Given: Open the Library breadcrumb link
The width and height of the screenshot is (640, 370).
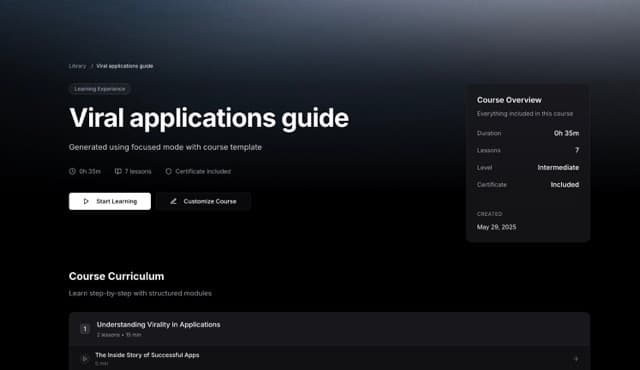Looking at the screenshot, I should coord(77,66).
